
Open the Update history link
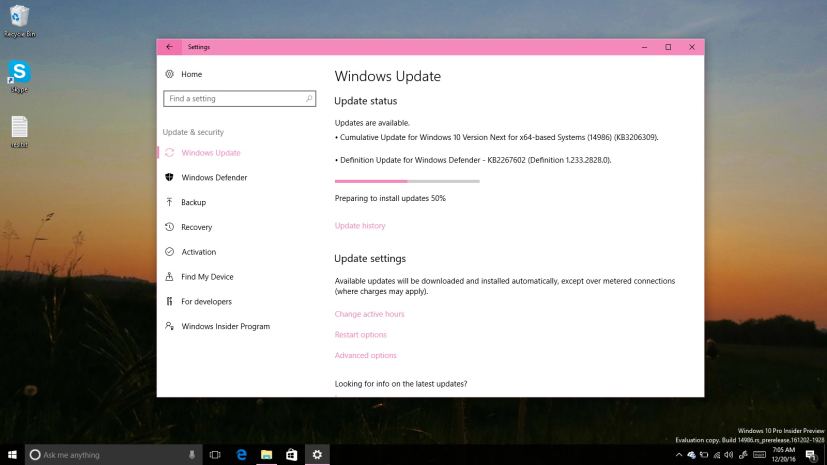(x=360, y=226)
